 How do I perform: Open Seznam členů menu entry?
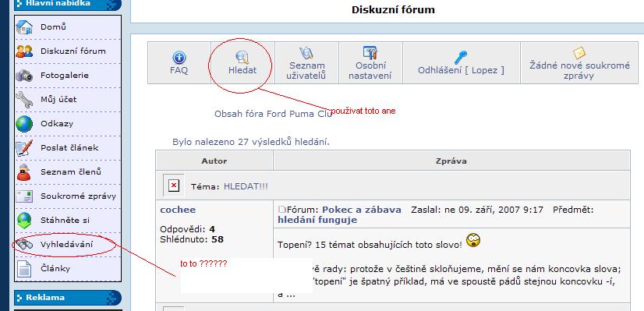click(x=71, y=172)
